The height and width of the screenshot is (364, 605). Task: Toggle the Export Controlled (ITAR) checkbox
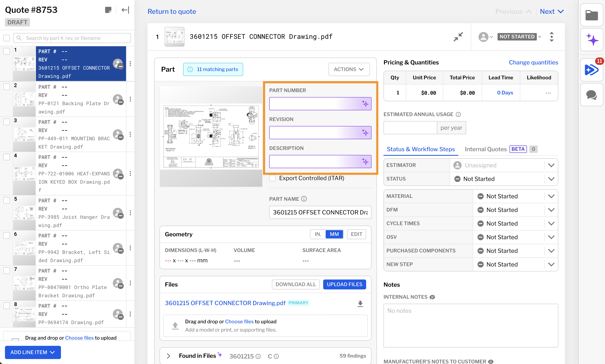click(x=273, y=178)
